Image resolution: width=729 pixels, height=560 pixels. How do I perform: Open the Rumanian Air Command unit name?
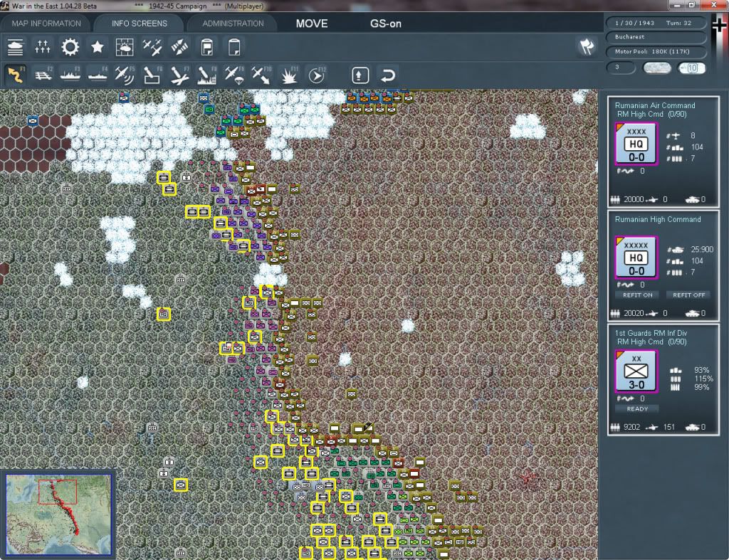click(x=655, y=105)
